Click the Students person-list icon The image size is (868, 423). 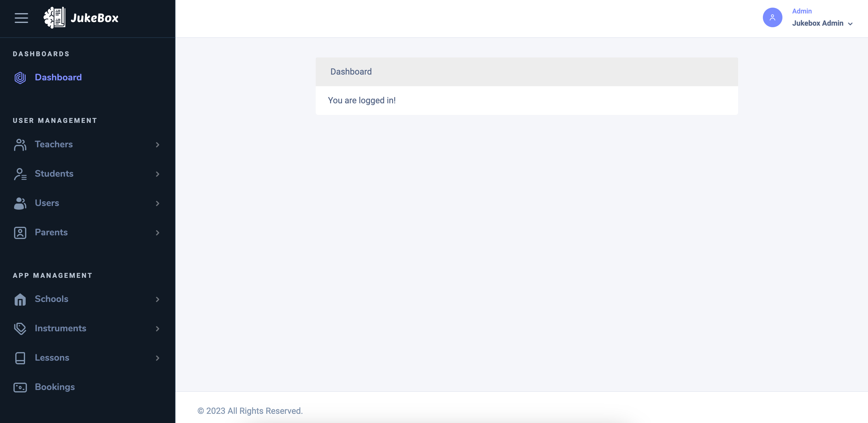(20, 174)
